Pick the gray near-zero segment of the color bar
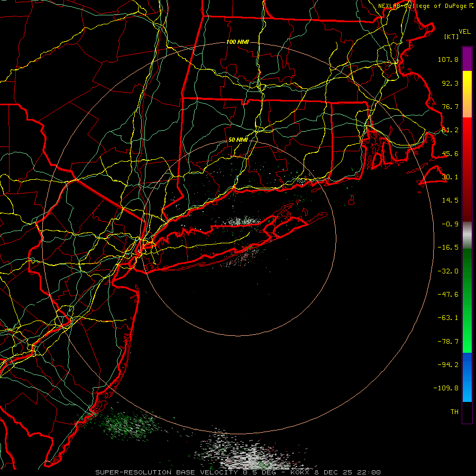Screen dimensions: 476x476 coord(467,235)
